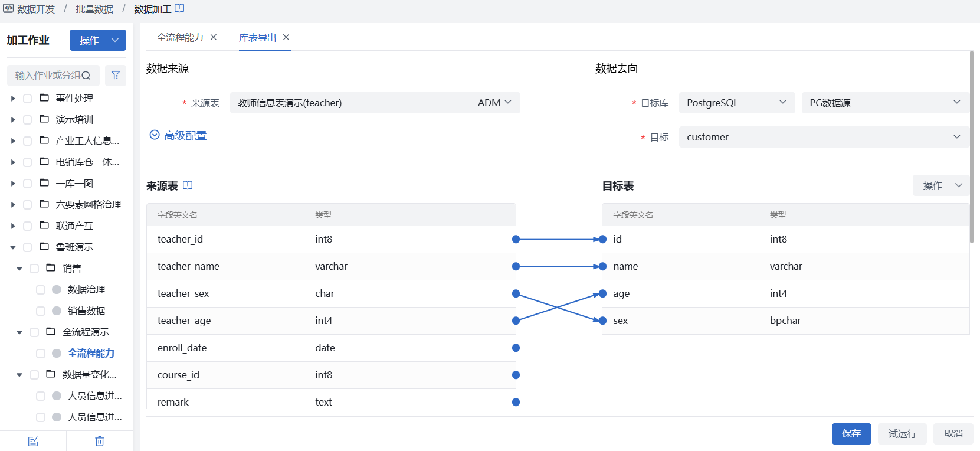Open the arrow of blue 操作 button

coord(116,40)
